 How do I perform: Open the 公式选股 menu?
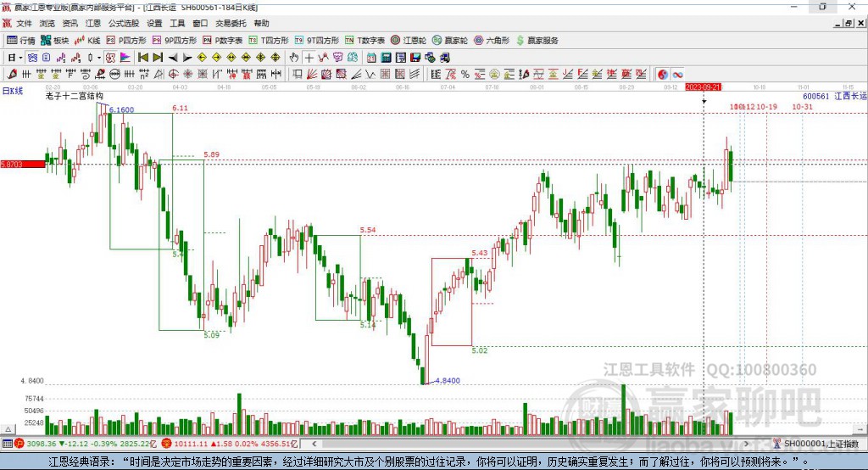point(124,23)
